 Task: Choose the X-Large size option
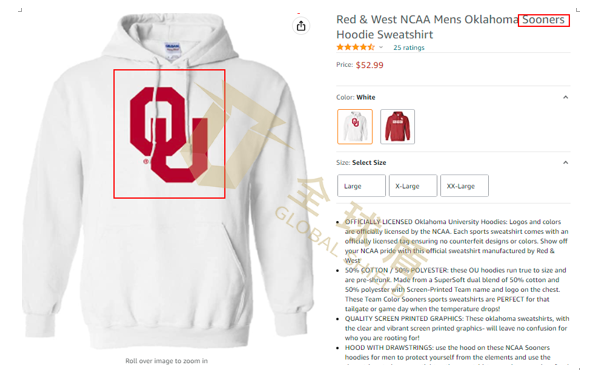point(413,186)
